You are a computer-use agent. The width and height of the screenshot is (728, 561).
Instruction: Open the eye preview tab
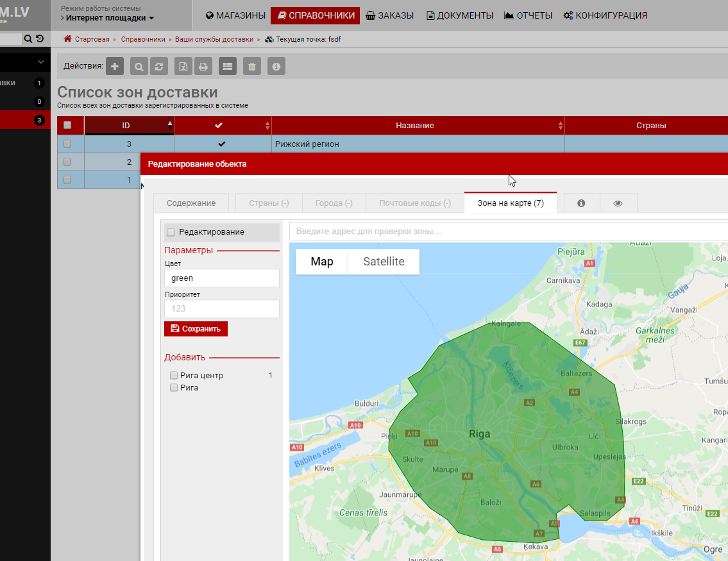point(618,203)
